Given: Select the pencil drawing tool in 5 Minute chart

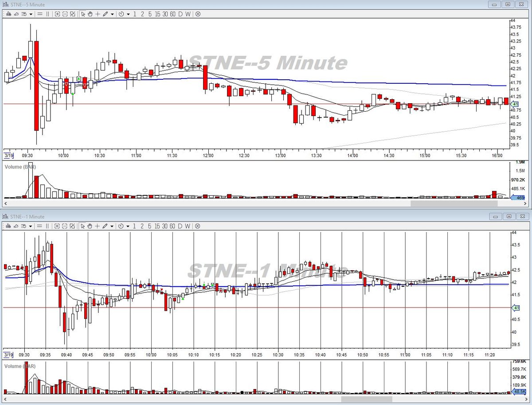Looking at the screenshot, I should tap(105, 14).
